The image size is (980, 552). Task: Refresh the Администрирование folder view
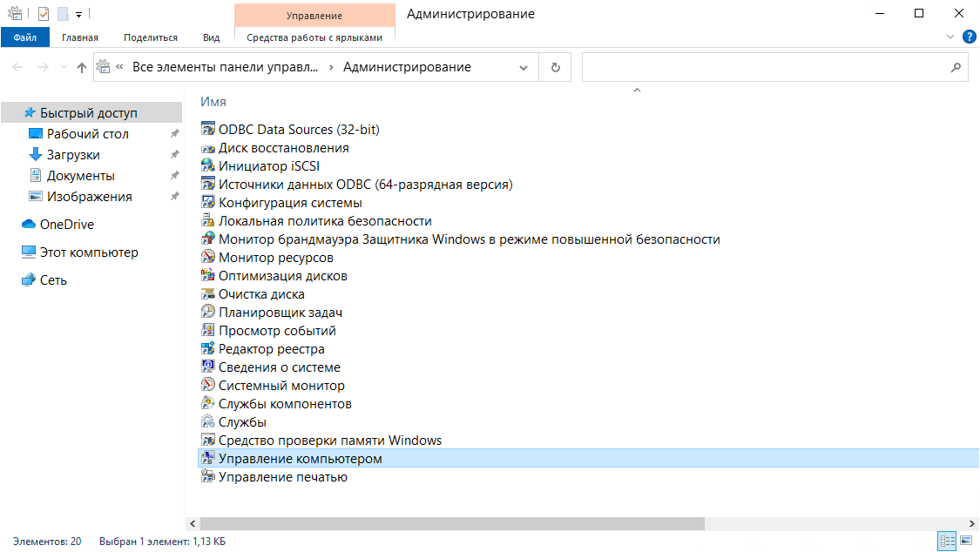pyautogui.click(x=555, y=67)
